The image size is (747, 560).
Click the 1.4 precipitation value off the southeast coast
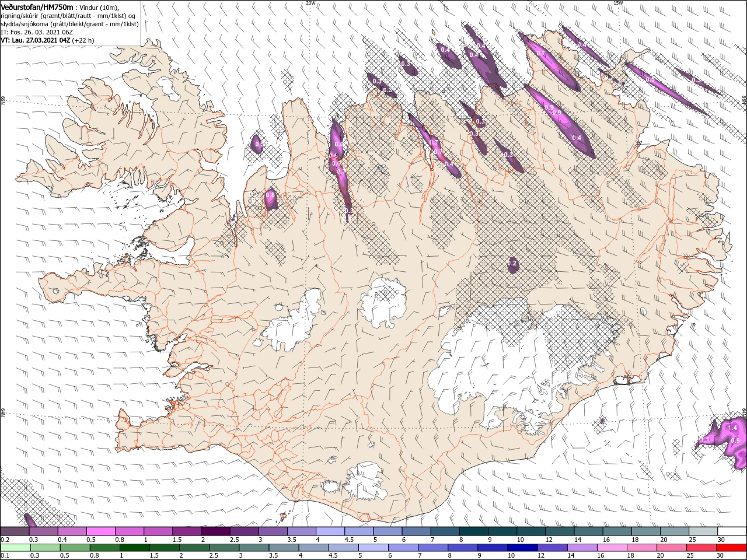pos(732,428)
